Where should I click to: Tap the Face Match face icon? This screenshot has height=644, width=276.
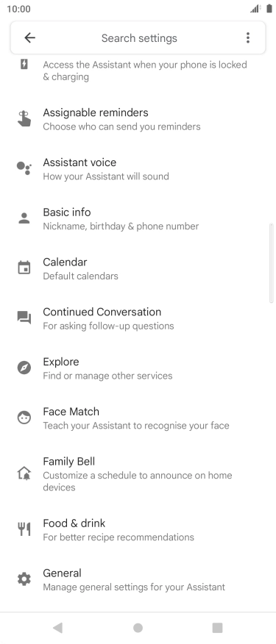point(24,418)
